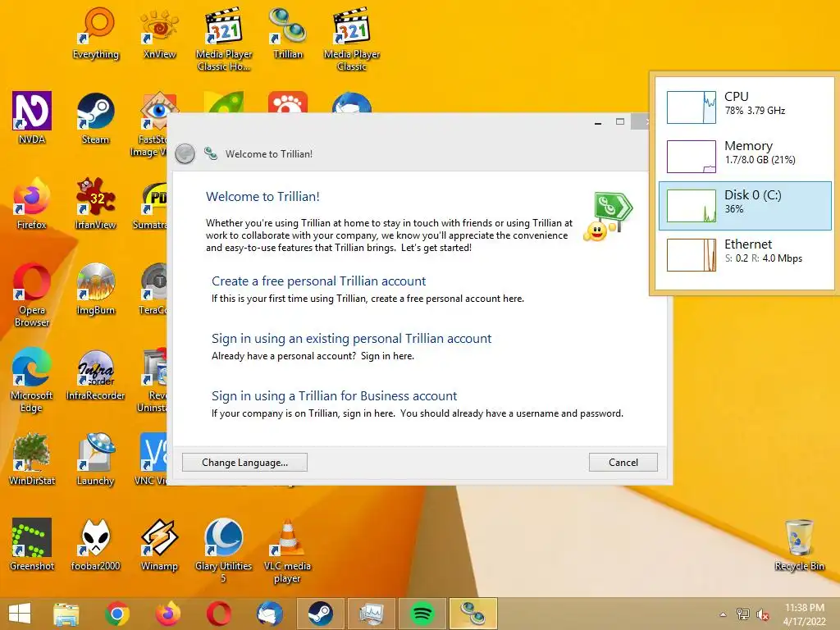Select Disk 0 (C:) in performance widget
The image size is (840, 630).
[745, 206]
